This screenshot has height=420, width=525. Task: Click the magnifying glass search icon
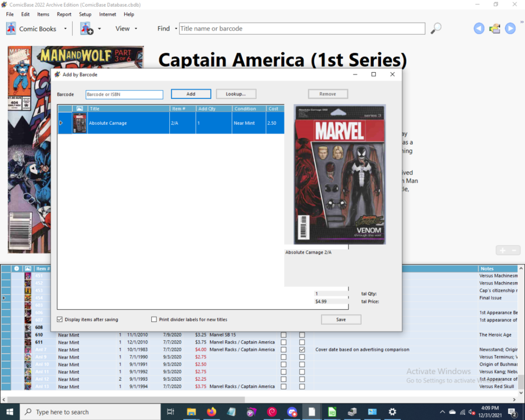pos(436,29)
